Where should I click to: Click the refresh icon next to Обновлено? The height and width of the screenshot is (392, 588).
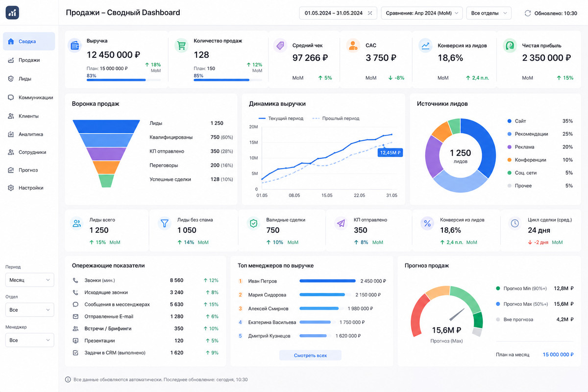click(528, 13)
